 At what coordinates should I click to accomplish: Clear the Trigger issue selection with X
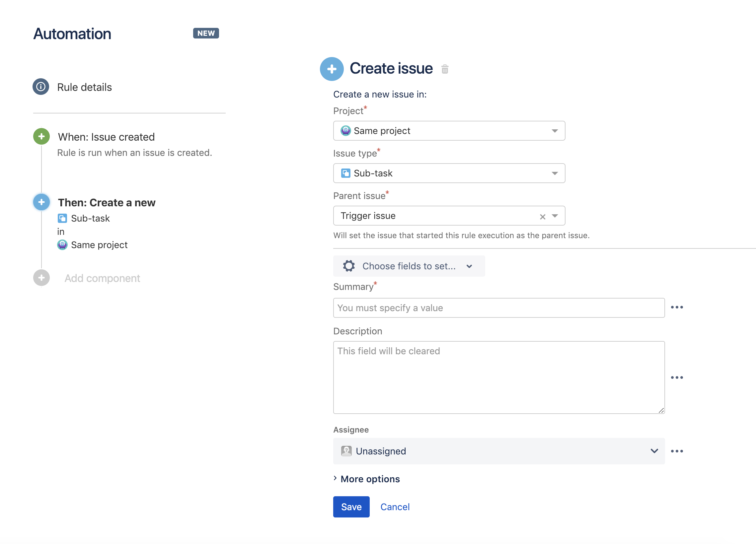[x=542, y=217]
